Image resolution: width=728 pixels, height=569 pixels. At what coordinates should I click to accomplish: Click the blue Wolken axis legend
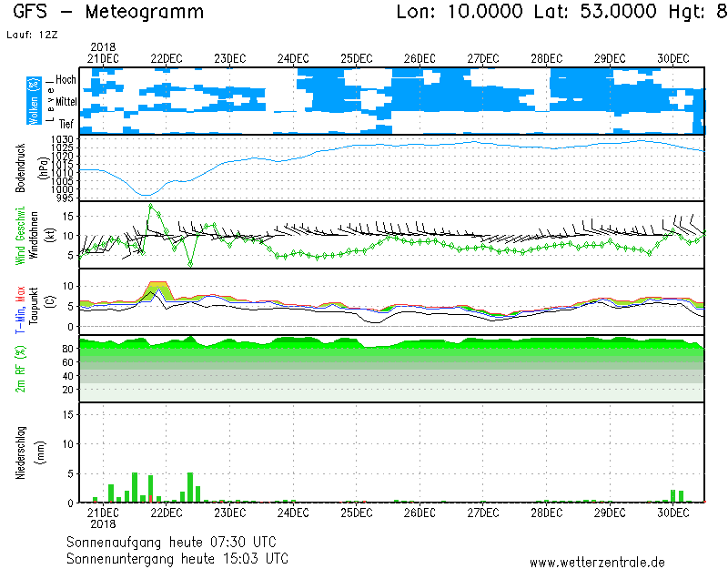pyautogui.click(x=34, y=101)
